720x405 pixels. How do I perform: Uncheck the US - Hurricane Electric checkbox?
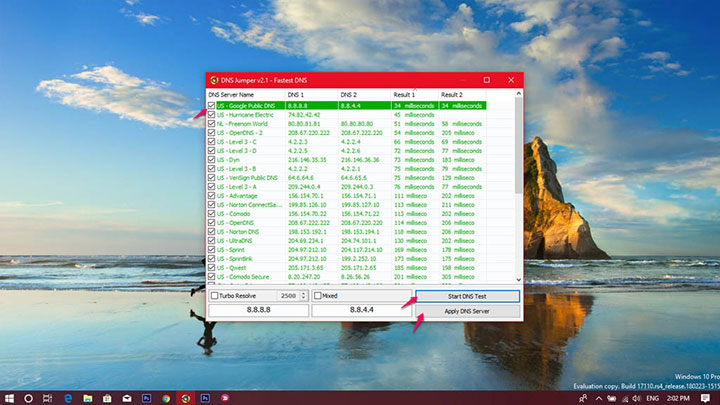[x=211, y=114]
